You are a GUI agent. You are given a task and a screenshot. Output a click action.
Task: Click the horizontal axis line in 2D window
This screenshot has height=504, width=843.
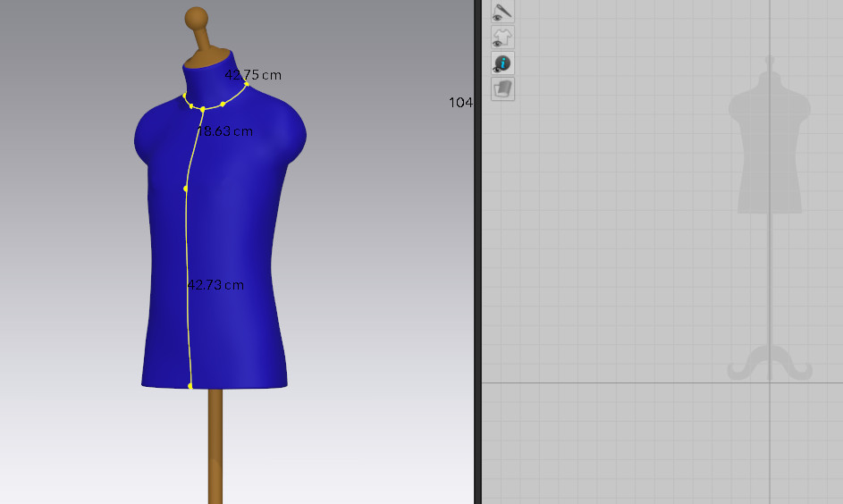click(626, 383)
